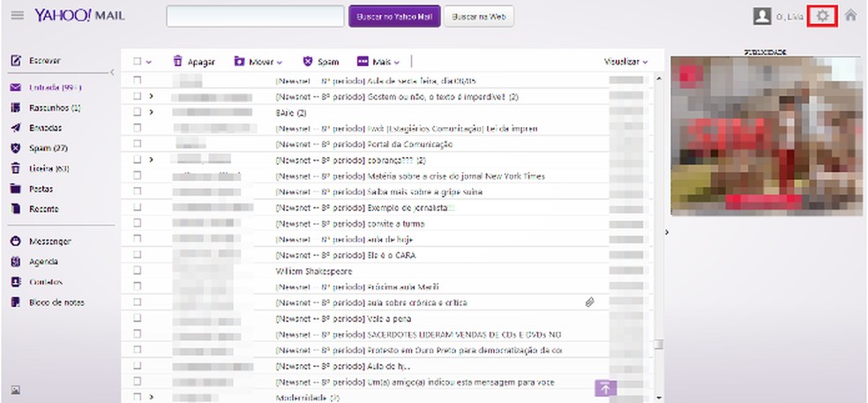Click the Pastas folder icon
The height and width of the screenshot is (403, 868).
click(x=16, y=189)
